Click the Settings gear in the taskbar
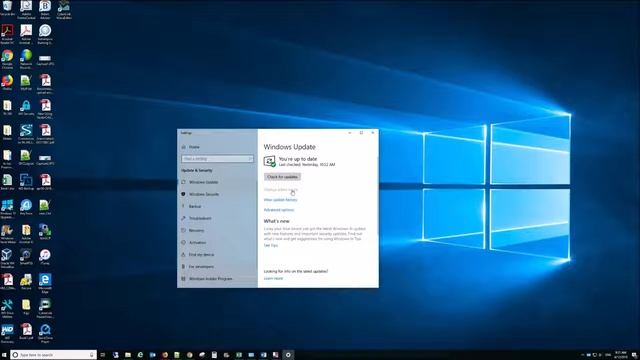This screenshot has width=640, height=360. (x=288, y=355)
